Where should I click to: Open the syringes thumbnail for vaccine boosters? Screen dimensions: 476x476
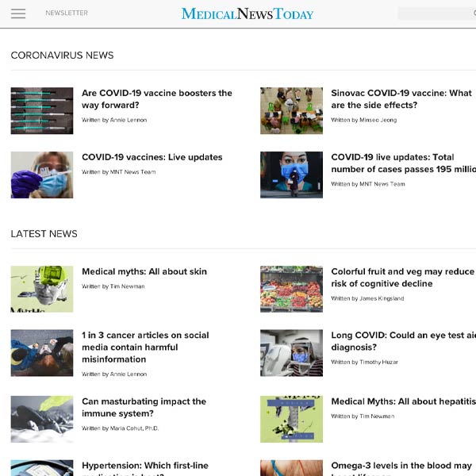click(42, 111)
